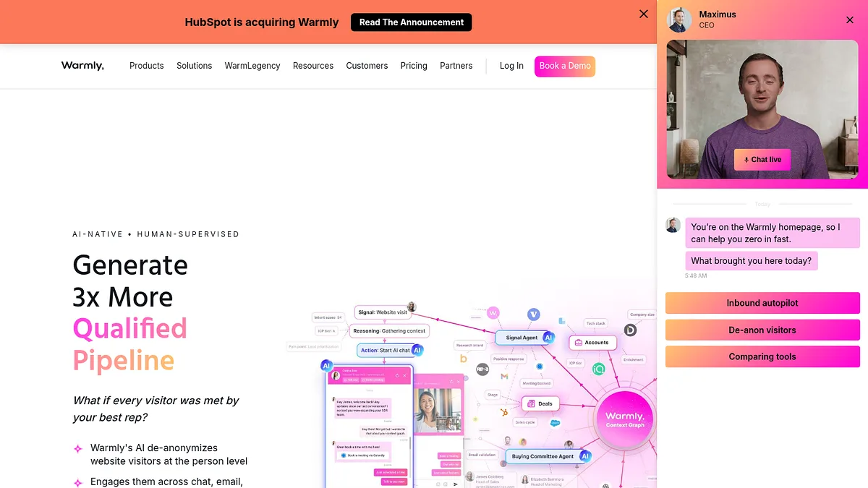Viewport: 868px width, 488px height.
Task: Start a call with Chat live button
Action: pos(762,160)
